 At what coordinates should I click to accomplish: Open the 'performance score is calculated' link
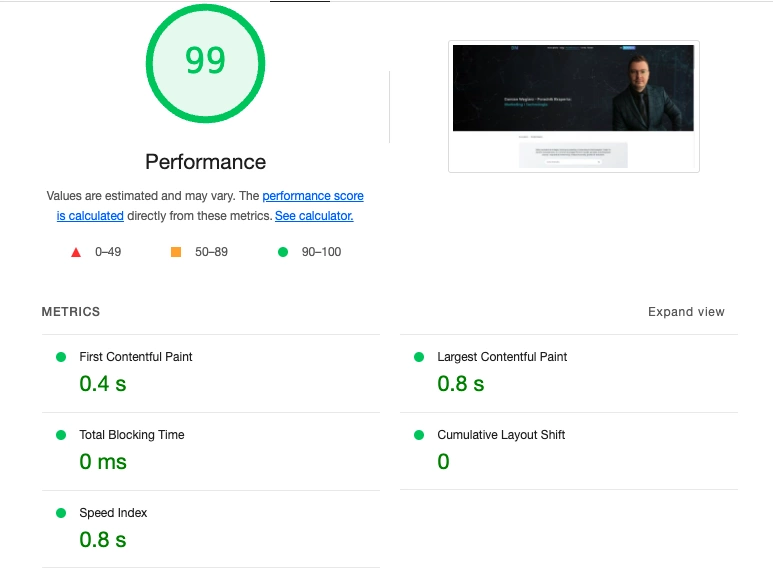(312, 196)
